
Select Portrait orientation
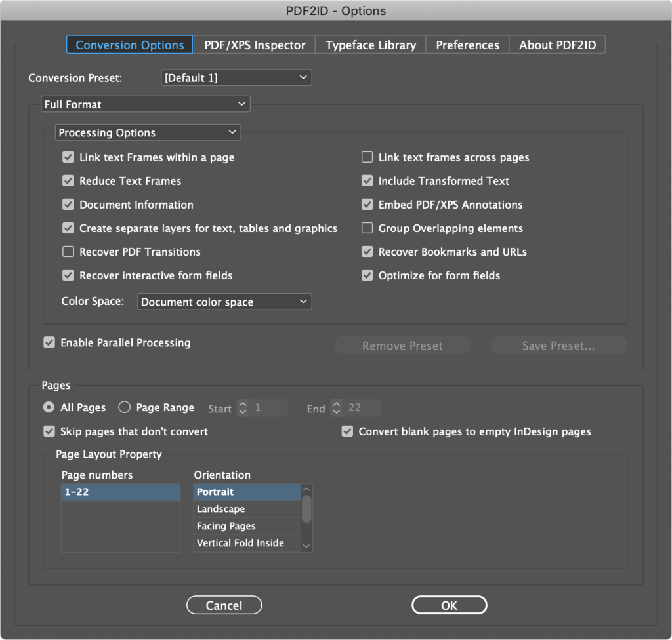247,492
